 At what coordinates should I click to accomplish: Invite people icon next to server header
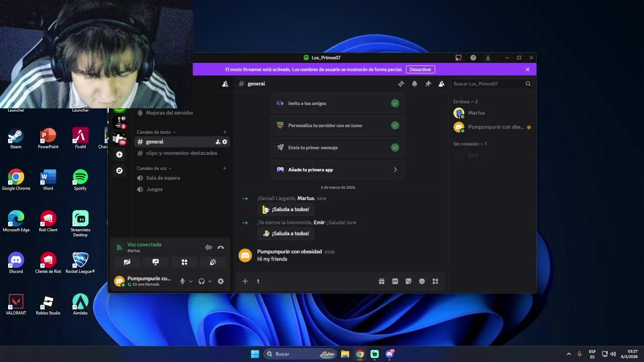225,84
